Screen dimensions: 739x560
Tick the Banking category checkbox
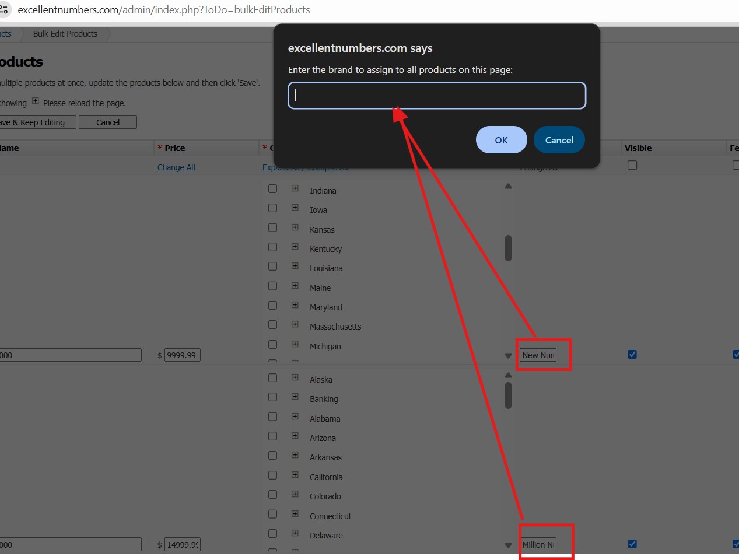coord(272,397)
